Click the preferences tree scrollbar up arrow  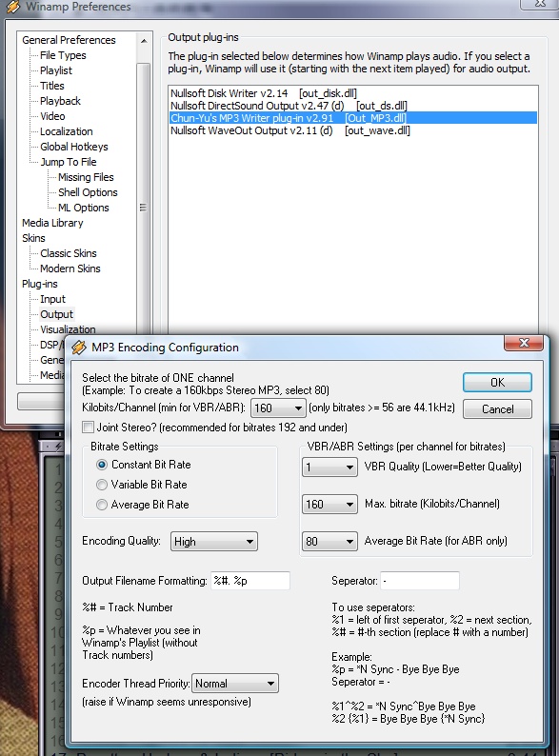click(x=143, y=41)
